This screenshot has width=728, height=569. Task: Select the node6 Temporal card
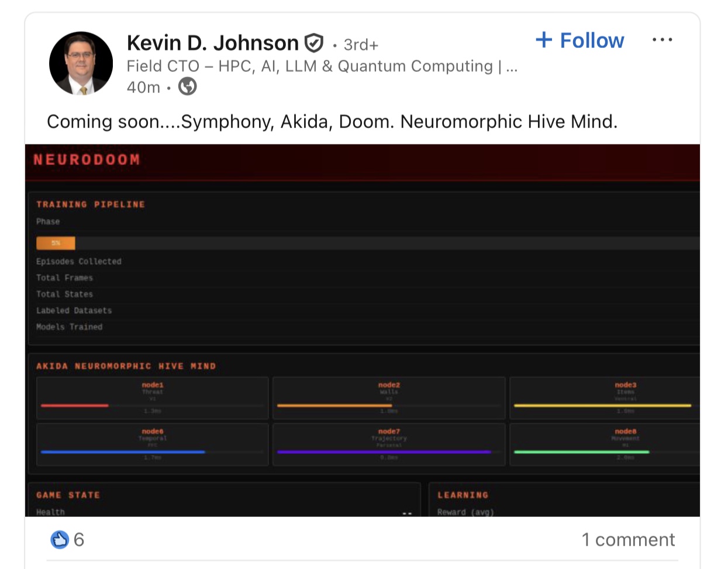[x=153, y=444]
